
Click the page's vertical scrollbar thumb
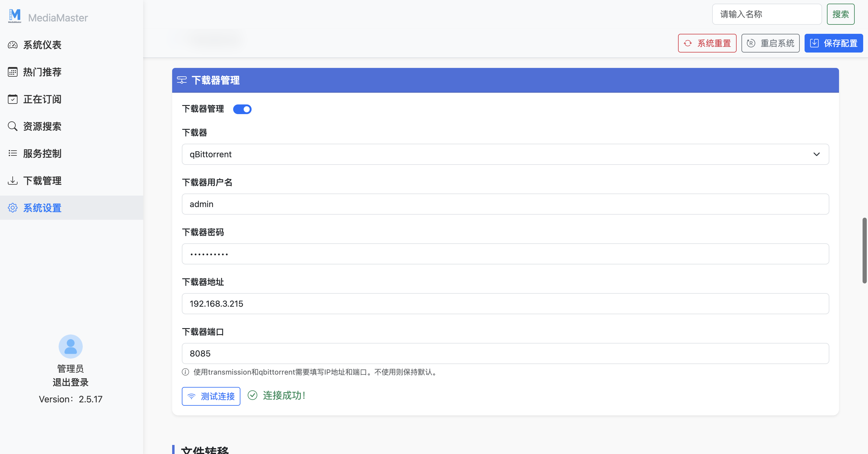864,250
